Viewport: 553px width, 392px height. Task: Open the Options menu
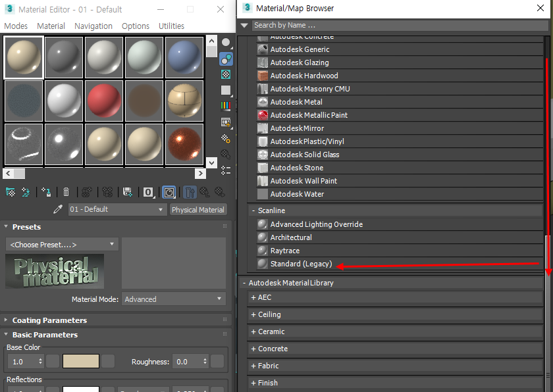click(136, 26)
